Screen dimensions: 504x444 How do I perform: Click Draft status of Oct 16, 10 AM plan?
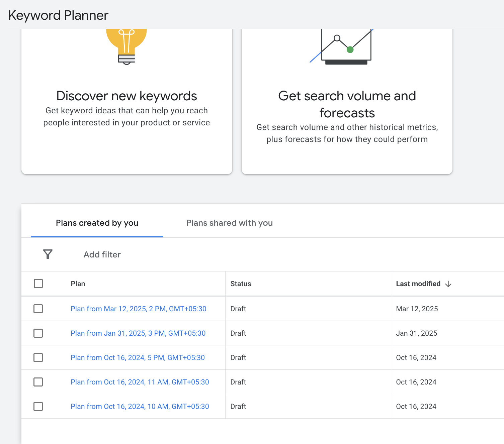coord(238,406)
